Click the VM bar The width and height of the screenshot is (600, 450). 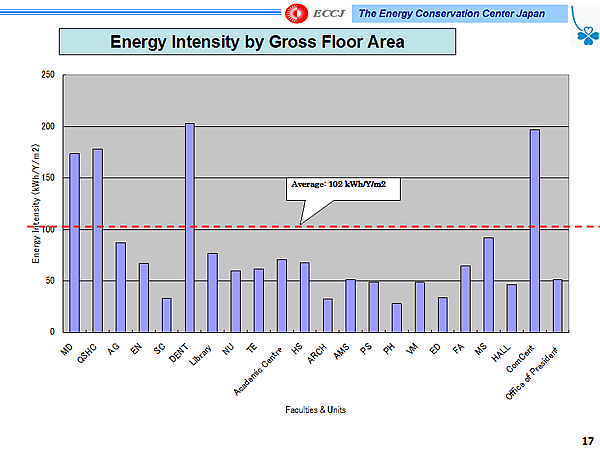pyautogui.click(x=420, y=307)
